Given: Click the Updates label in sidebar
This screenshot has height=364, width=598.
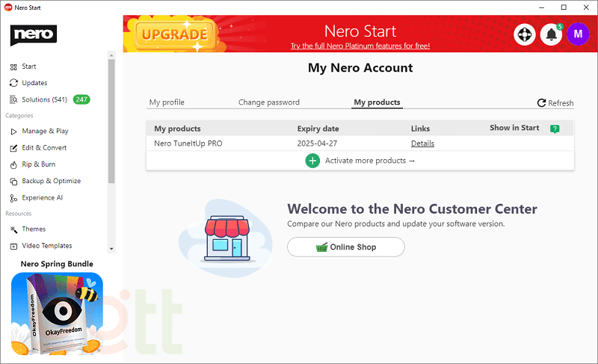Looking at the screenshot, I should (x=34, y=83).
